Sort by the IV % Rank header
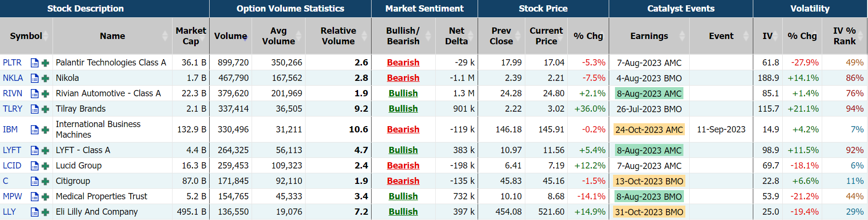Image resolution: width=868 pixels, height=220 pixels. [844, 36]
